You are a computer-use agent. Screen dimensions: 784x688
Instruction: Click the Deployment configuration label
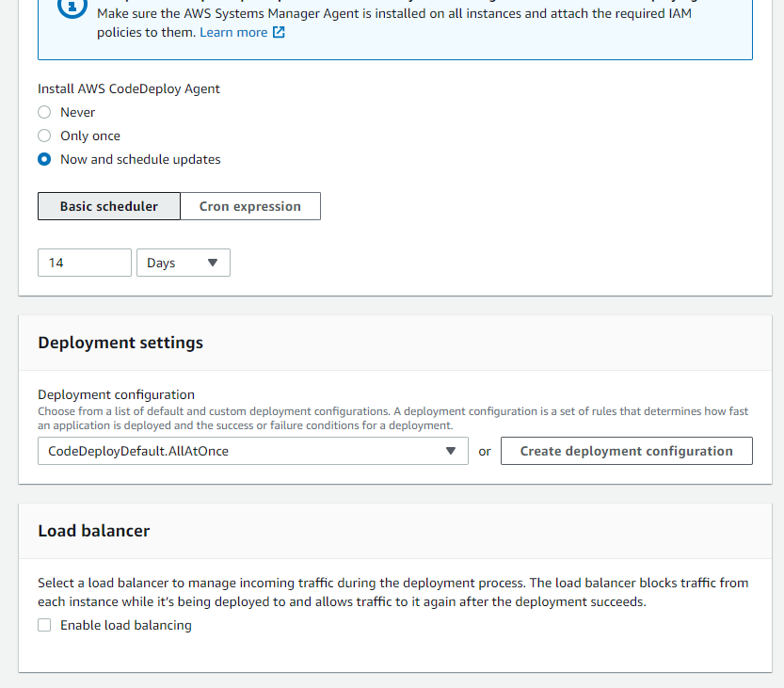117,394
